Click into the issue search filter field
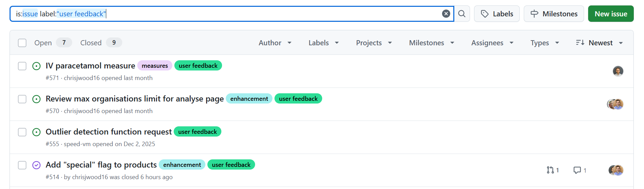The height and width of the screenshot is (189, 644). pos(232,14)
